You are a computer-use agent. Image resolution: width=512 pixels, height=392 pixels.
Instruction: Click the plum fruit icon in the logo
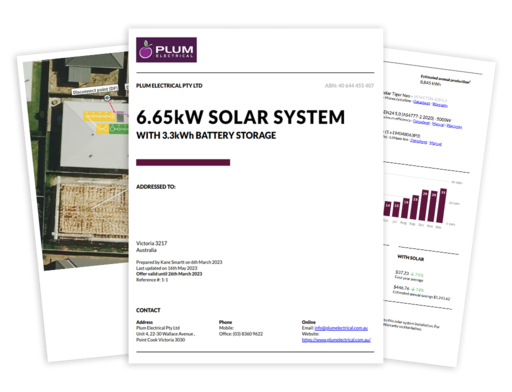[x=146, y=49]
